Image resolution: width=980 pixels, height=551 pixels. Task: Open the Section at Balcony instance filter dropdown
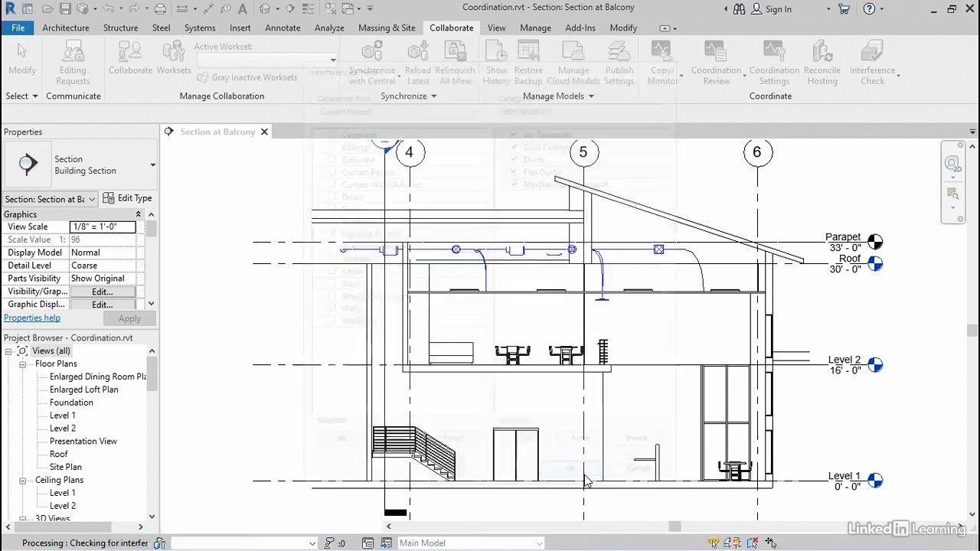(51, 199)
